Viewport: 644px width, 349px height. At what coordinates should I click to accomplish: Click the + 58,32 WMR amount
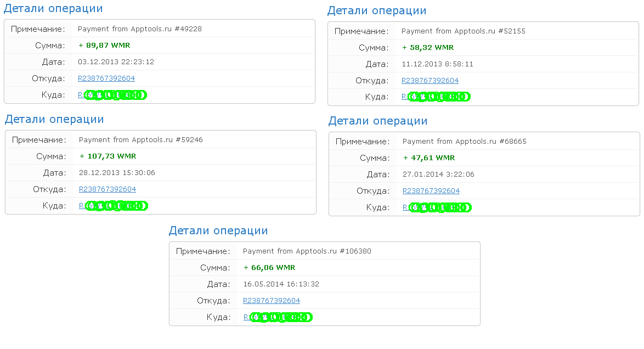428,48
